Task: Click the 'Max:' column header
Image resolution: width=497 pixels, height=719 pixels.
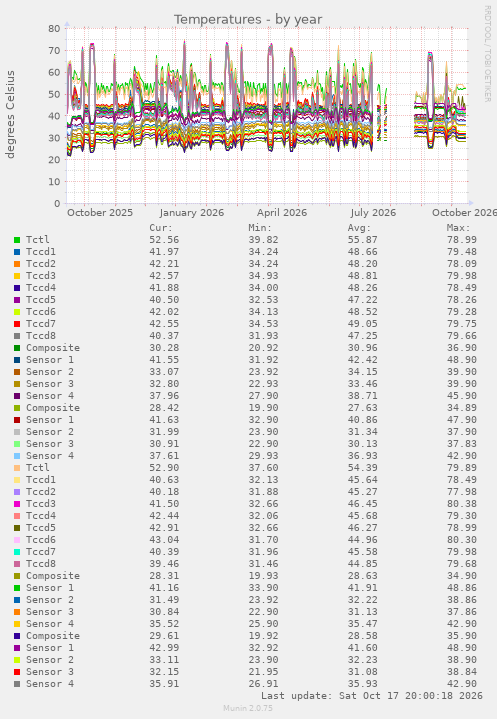Action: [458, 228]
